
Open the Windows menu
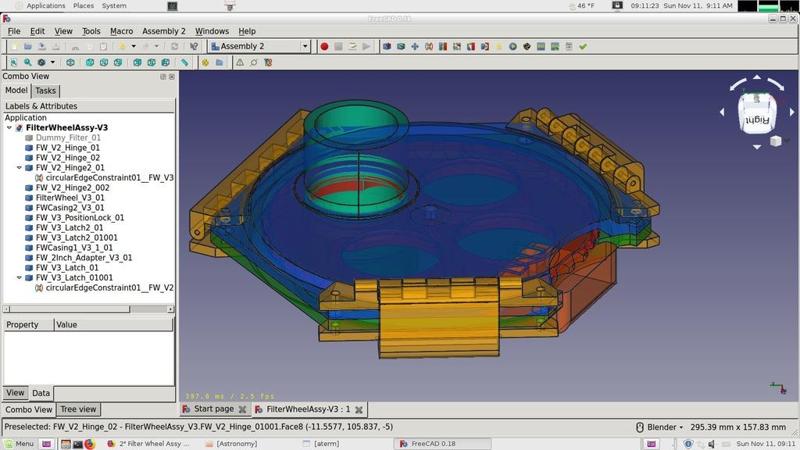[212, 31]
